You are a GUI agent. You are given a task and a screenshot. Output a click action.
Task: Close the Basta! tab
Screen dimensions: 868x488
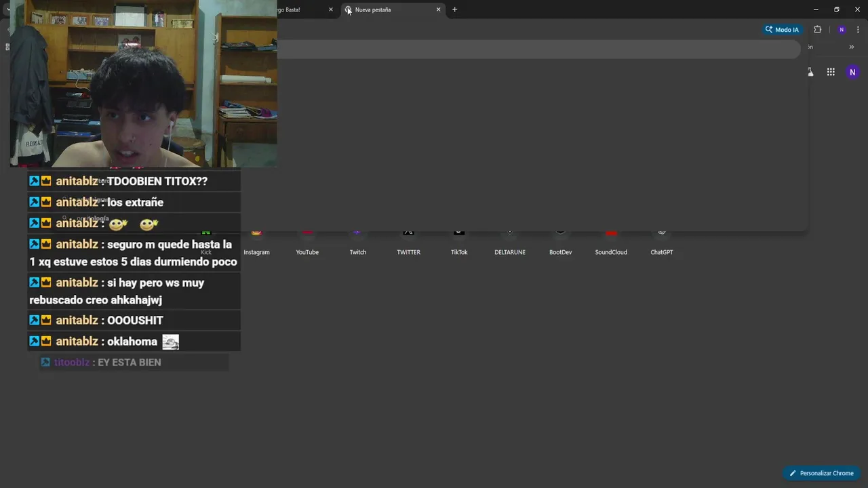coord(331,9)
